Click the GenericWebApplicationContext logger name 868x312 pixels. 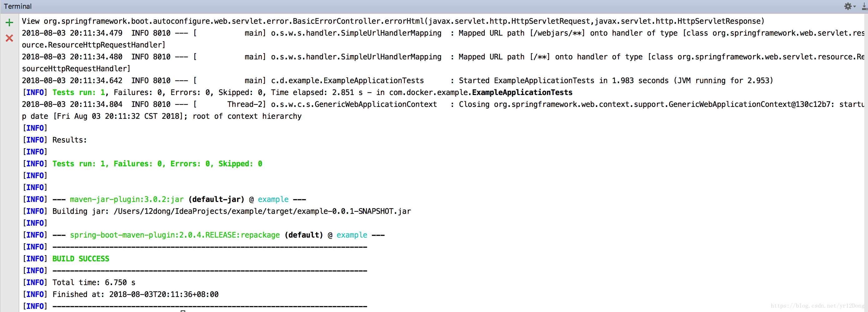354,104
